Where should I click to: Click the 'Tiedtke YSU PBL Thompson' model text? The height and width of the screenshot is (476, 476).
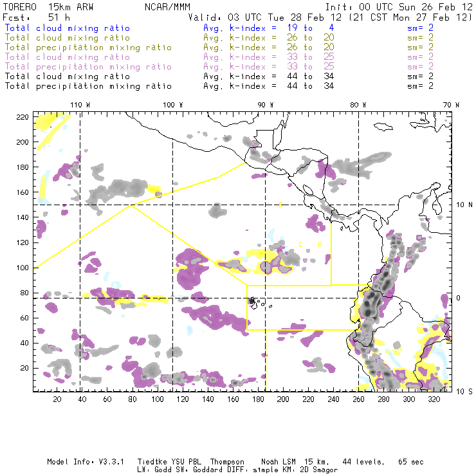(190, 462)
